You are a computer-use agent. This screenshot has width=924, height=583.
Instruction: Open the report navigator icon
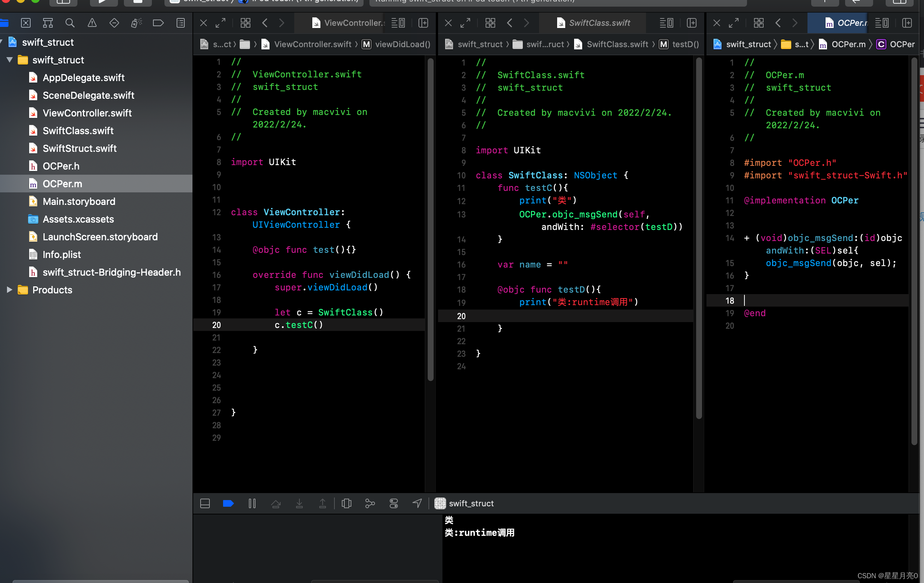coord(180,23)
